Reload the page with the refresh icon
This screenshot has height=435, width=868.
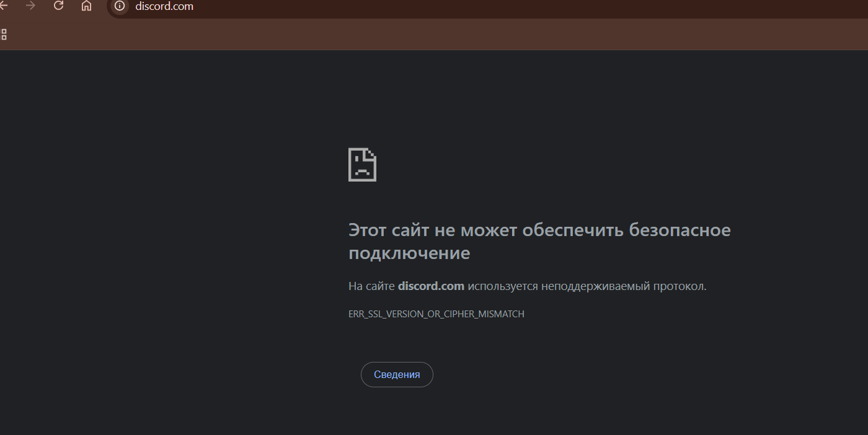point(58,6)
